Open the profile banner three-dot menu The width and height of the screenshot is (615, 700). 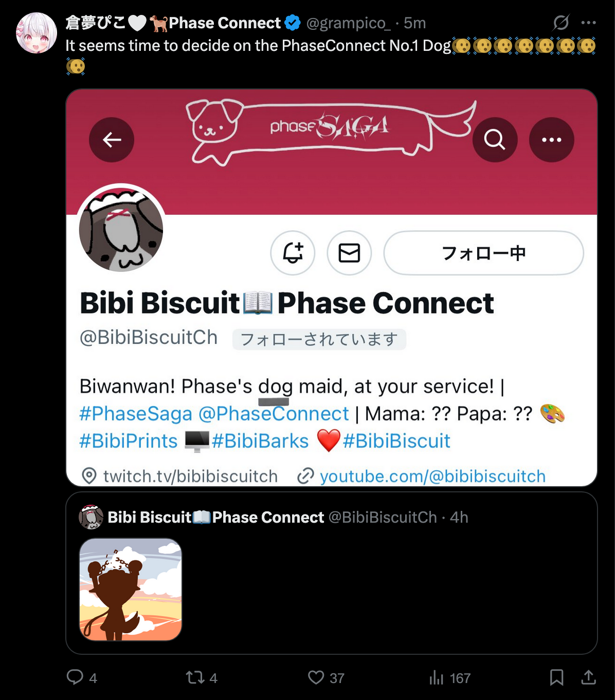pyautogui.click(x=552, y=140)
